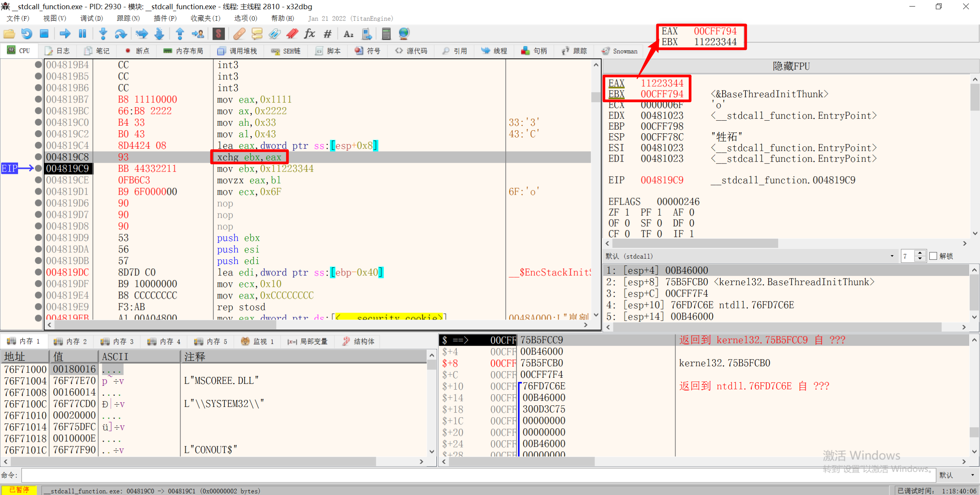This screenshot has width=980, height=495.
Task: Open the calculator icon in the toolbar
Action: [386, 34]
